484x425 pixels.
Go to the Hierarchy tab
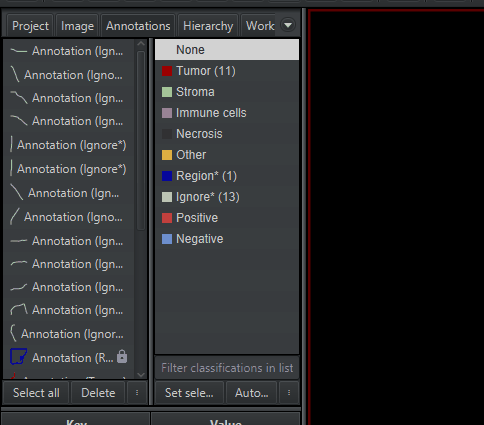pos(208,26)
